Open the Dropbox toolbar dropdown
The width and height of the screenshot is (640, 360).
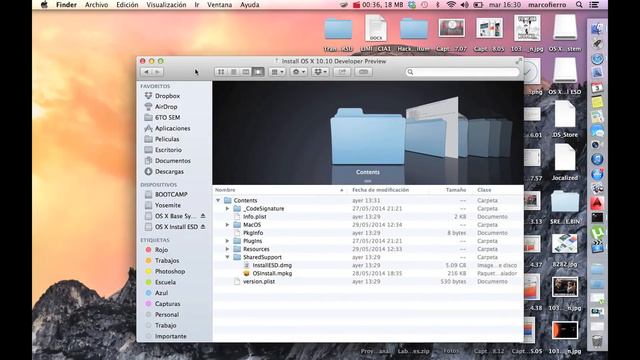pos(320,72)
